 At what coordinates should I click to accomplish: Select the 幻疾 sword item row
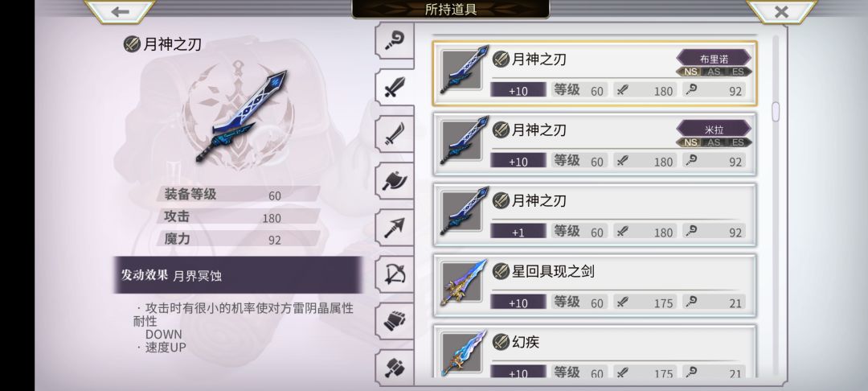pyautogui.click(x=594, y=352)
